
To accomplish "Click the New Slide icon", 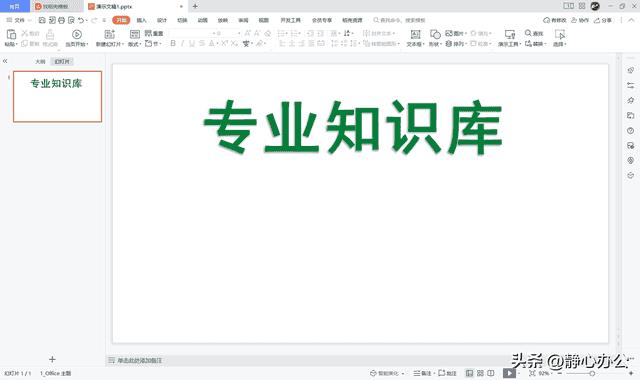I will (109, 34).
